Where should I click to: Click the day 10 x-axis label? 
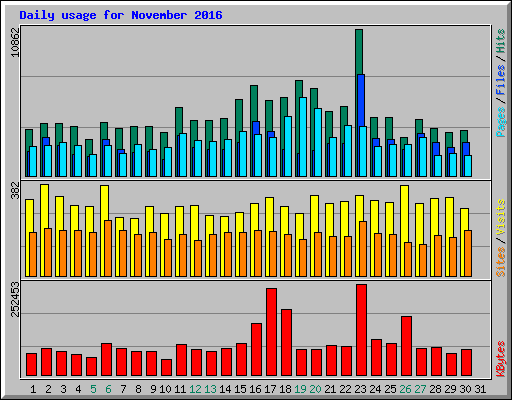(165, 389)
